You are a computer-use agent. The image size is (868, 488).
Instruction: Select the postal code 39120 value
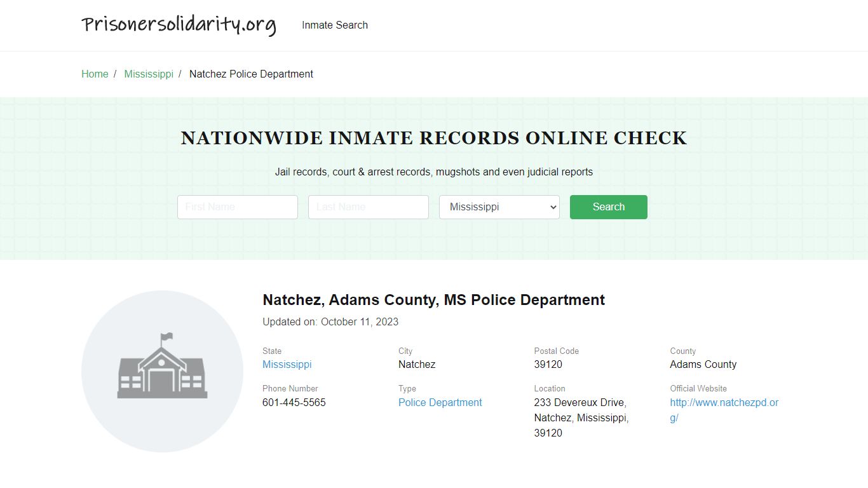pyautogui.click(x=548, y=365)
